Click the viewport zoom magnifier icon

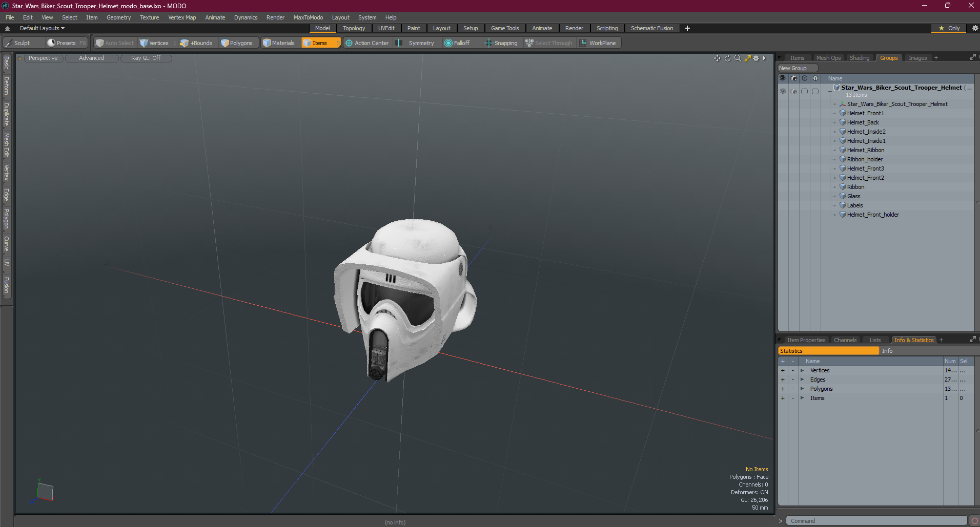tap(738, 58)
